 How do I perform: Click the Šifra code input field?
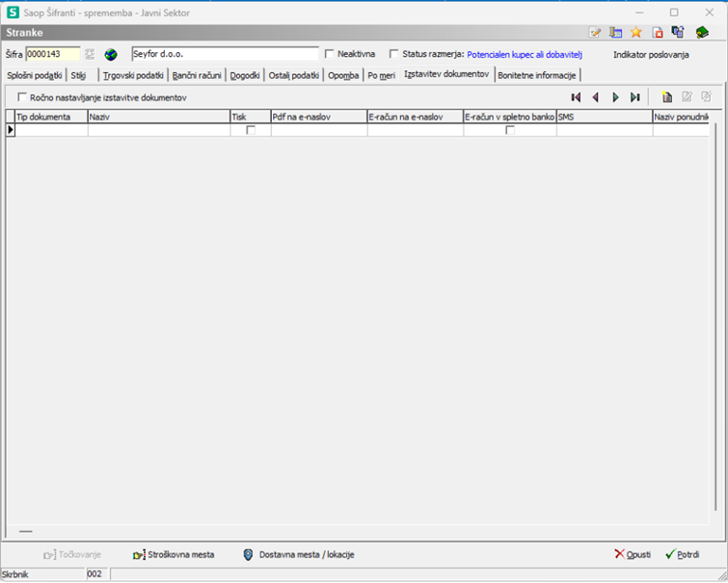[x=53, y=54]
